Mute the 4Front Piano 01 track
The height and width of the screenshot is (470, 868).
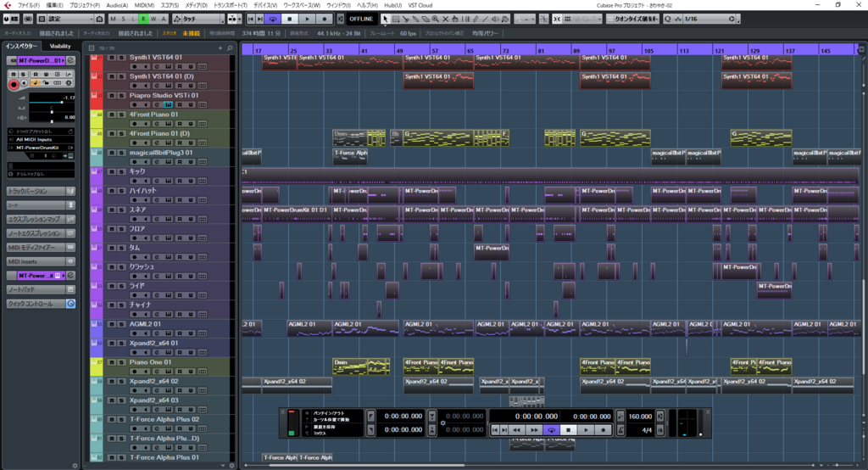click(111, 115)
